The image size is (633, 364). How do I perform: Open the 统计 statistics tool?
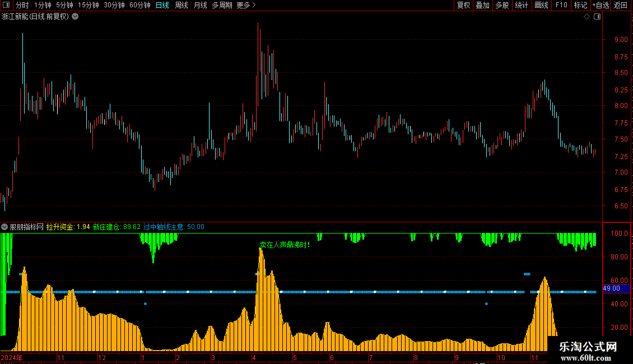pos(522,5)
